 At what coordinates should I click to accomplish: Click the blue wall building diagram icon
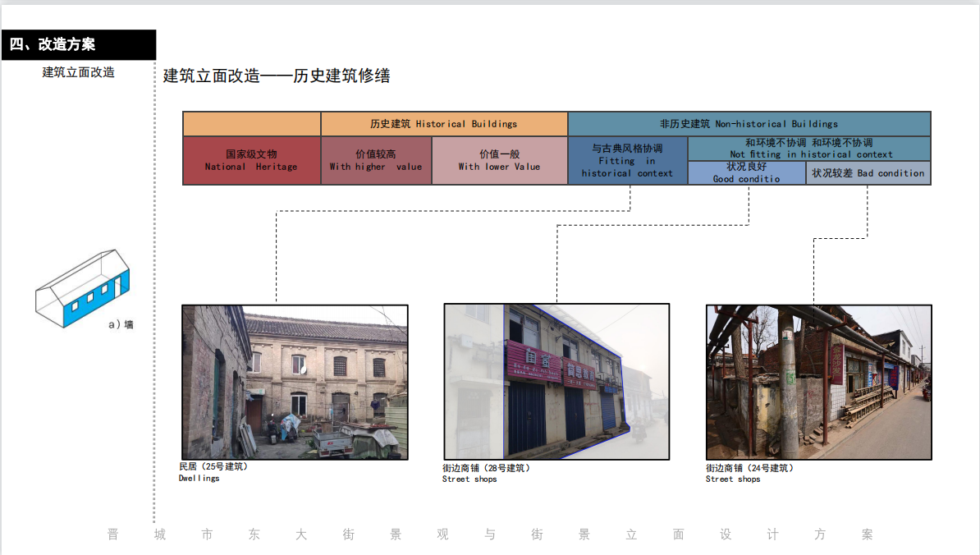(x=82, y=283)
